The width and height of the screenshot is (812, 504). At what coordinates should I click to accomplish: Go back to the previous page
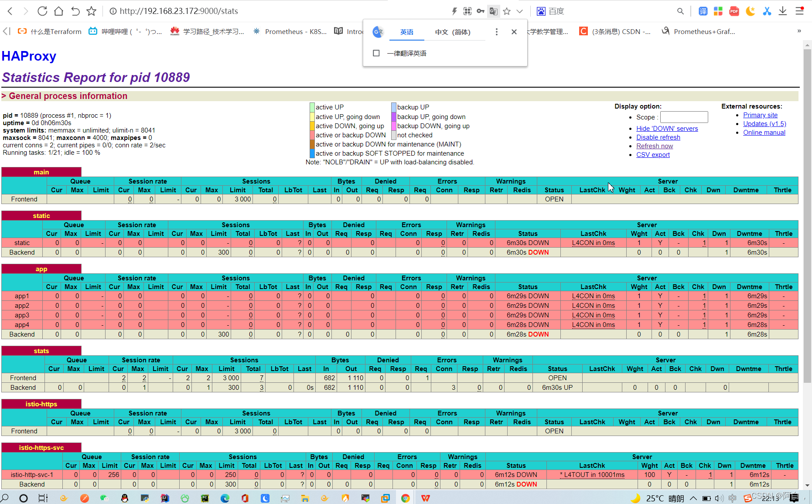click(10, 11)
